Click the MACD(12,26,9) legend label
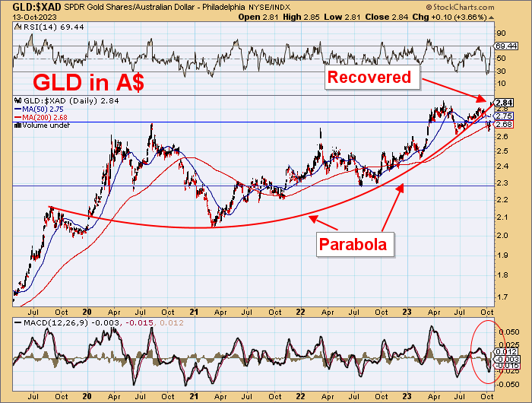 click(x=55, y=323)
